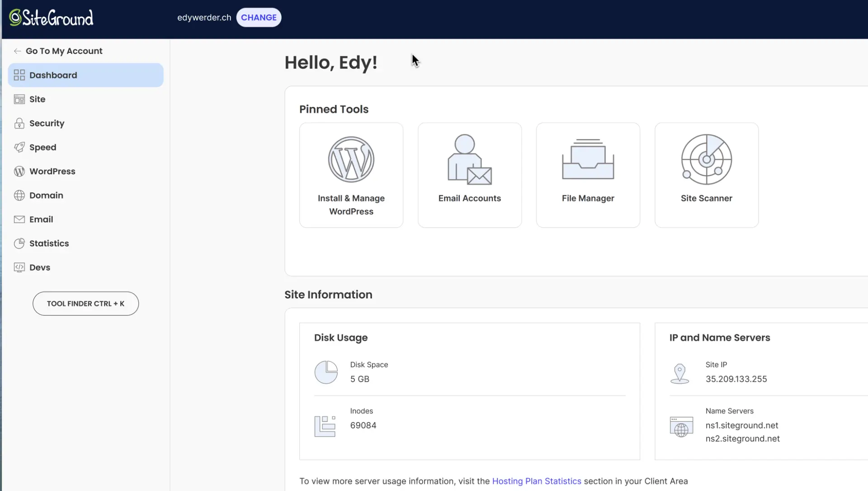Select the Site Scanner pinned tool
868x491 pixels.
706,175
